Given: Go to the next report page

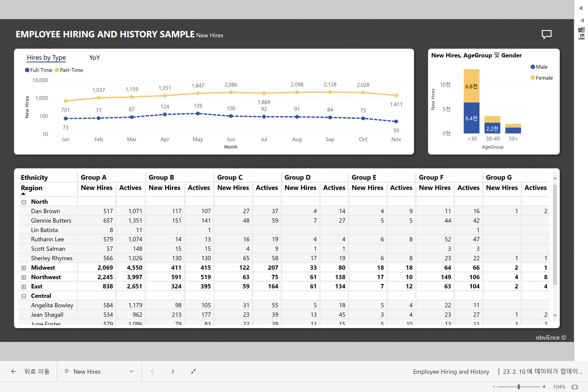Looking at the screenshot, I should point(173,372).
